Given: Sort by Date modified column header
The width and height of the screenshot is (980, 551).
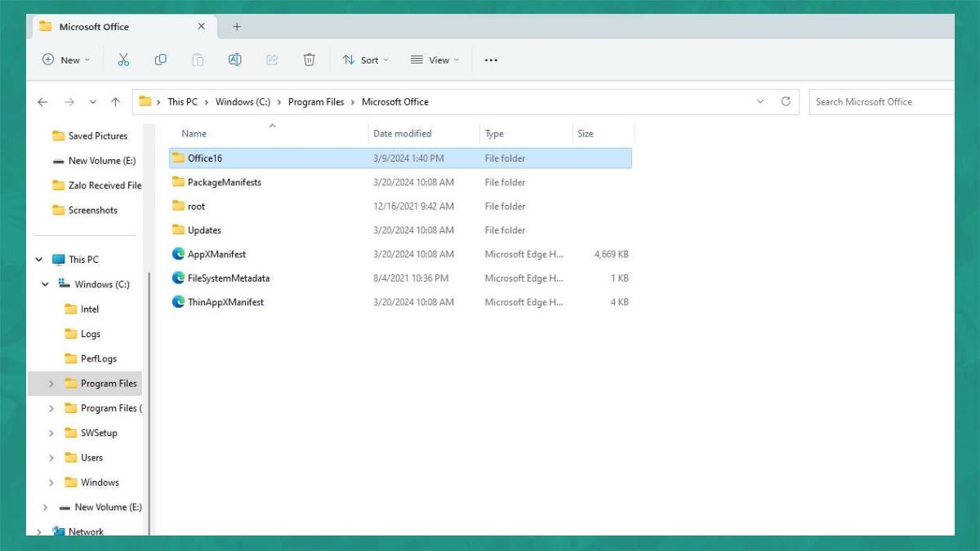Looking at the screenshot, I should (402, 134).
